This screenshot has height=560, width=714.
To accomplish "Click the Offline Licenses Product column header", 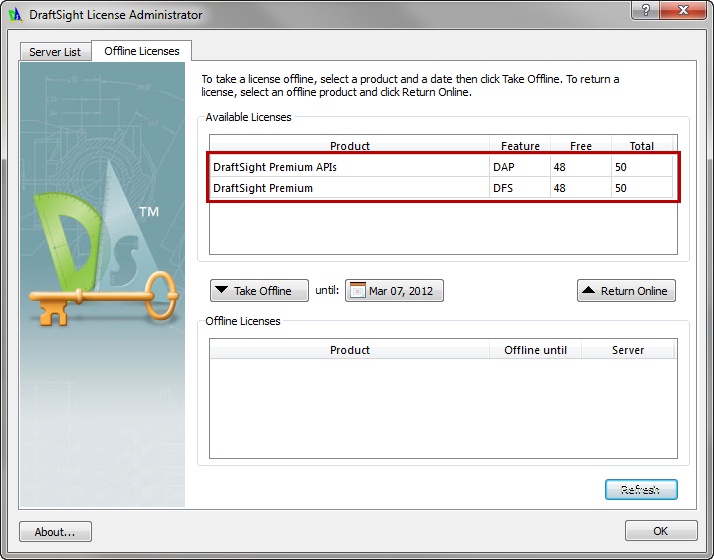I will click(x=350, y=350).
